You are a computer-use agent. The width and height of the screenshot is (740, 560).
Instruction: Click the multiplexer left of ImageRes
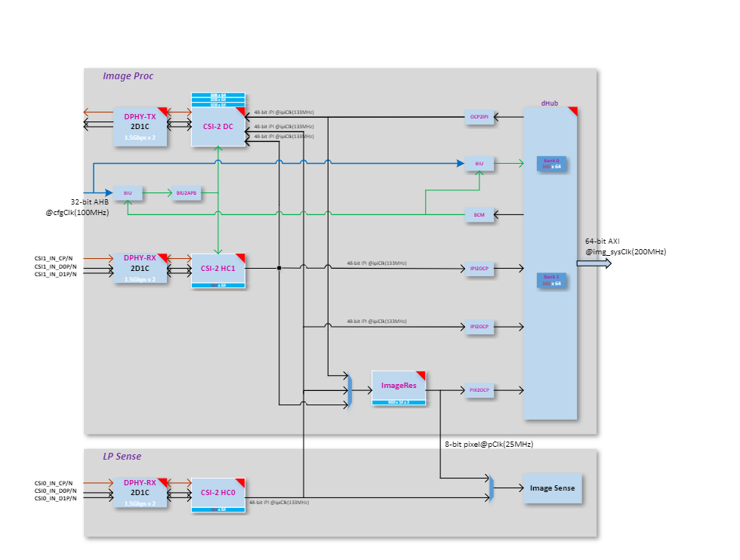tap(349, 389)
